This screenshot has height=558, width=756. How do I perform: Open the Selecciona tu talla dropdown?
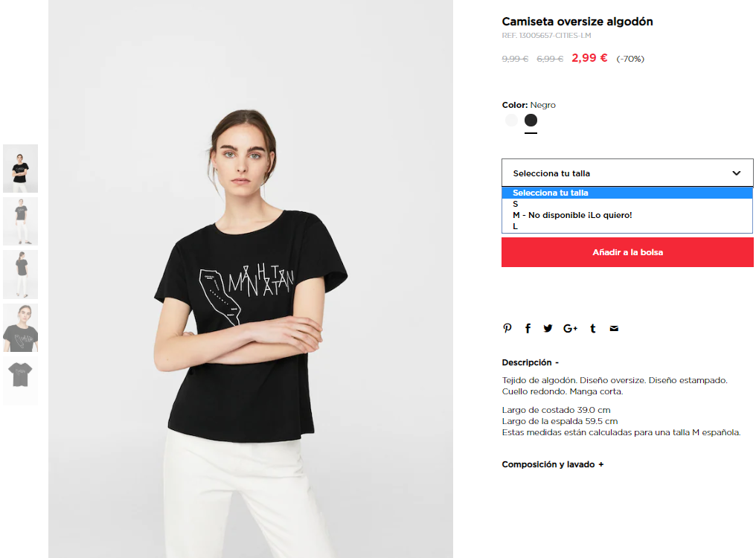coord(627,173)
